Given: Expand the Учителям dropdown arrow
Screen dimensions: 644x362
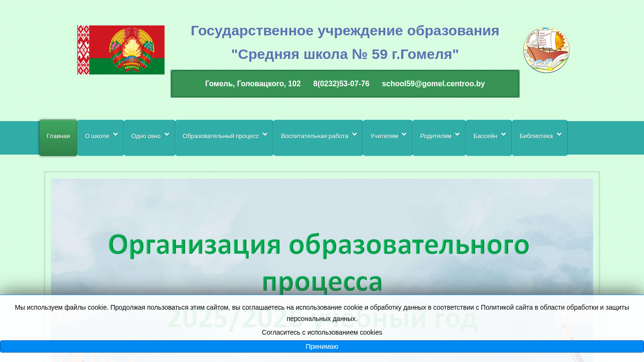Looking at the screenshot, I should pyautogui.click(x=404, y=134).
